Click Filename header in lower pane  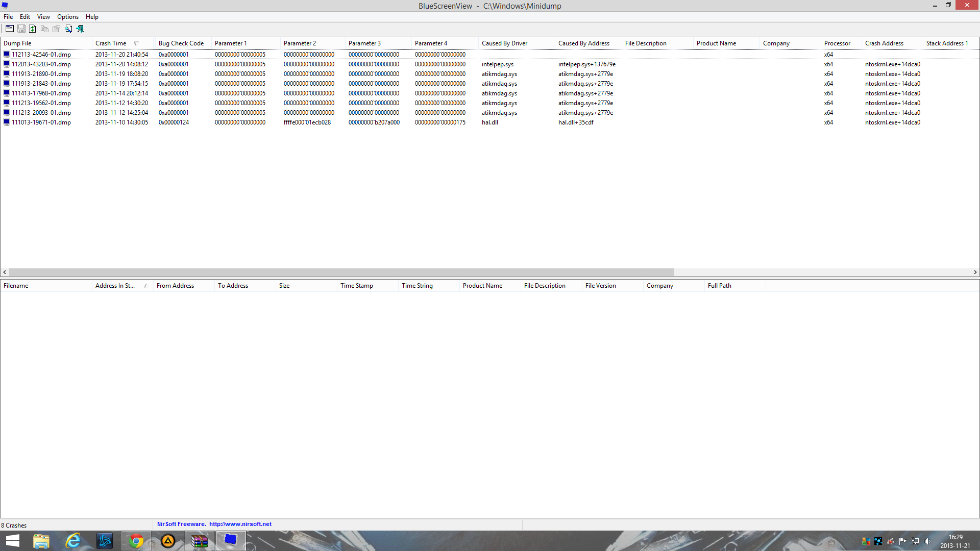[46, 286]
